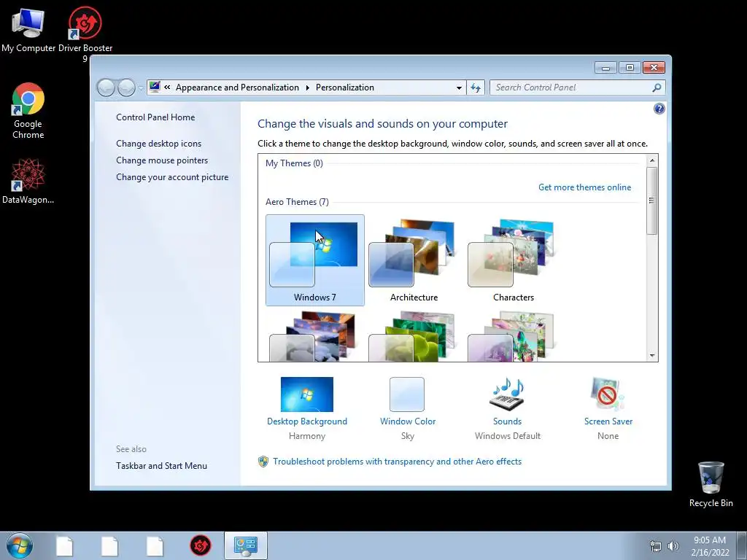747x560 pixels.
Task: Click the Desktop Background text link
Action: (307, 421)
